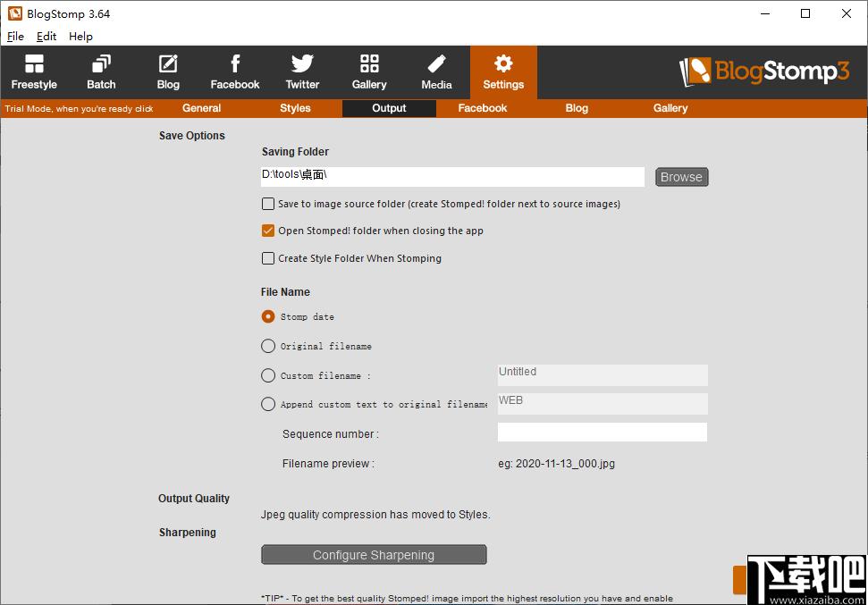Switch to Batch mode icon
The height and width of the screenshot is (605, 868).
click(x=101, y=63)
